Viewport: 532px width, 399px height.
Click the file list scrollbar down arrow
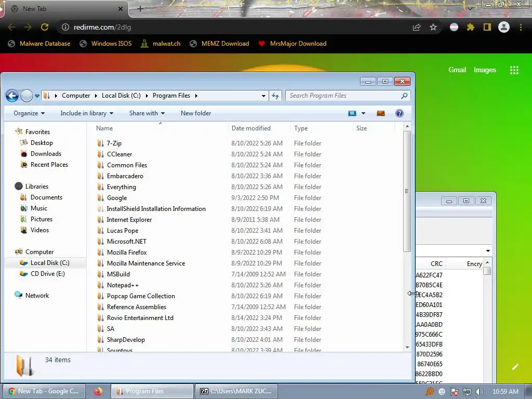[407, 347]
